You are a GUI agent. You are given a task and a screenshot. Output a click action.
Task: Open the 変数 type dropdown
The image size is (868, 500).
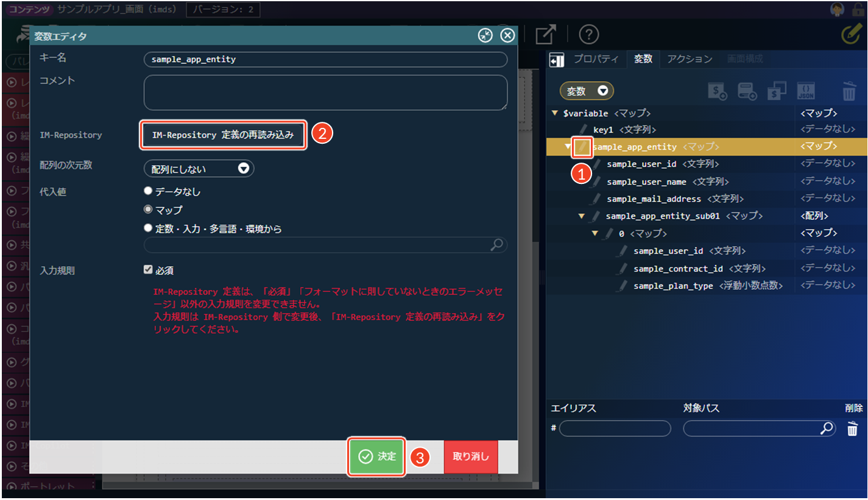(587, 91)
